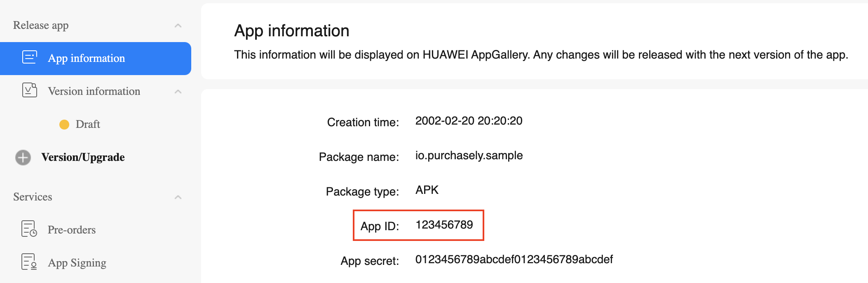Viewport: 868px width, 283px height.
Task: Collapse the Release app section chevron
Action: point(178,26)
